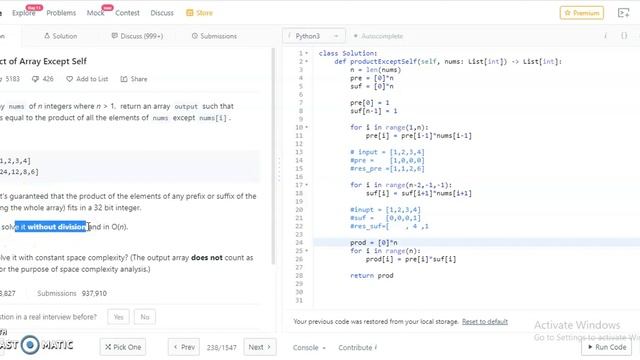Click the Submissions count 937,910
The height and width of the screenshot is (360, 640).
94,293
